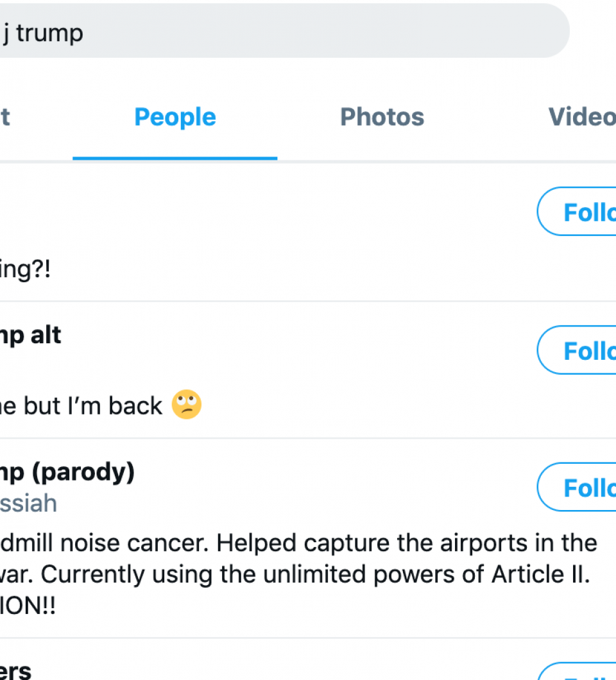Follow the first account with bio ending "ing?!"
The image size is (616, 680).
point(577,212)
